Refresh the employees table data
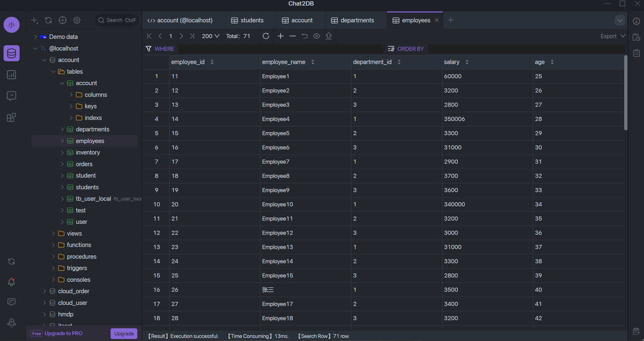This screenshot has width=644, height=341. tap(266, 36)
